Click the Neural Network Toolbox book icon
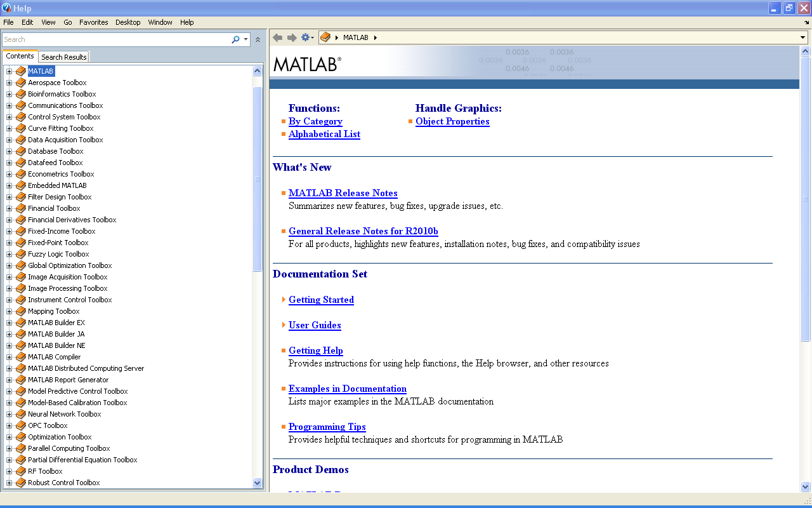Screen dimensions: 812x508 point(21,414)
